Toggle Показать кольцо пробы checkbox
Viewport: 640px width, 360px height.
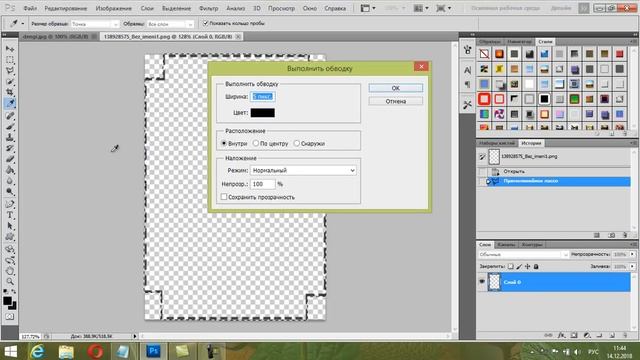205,23
